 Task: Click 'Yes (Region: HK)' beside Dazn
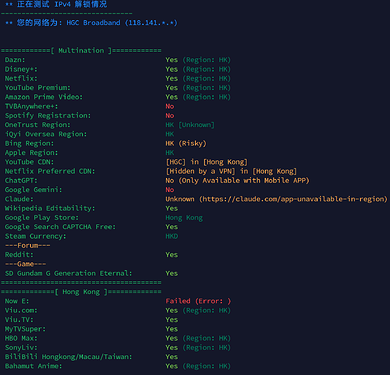(x=198, y=60)
